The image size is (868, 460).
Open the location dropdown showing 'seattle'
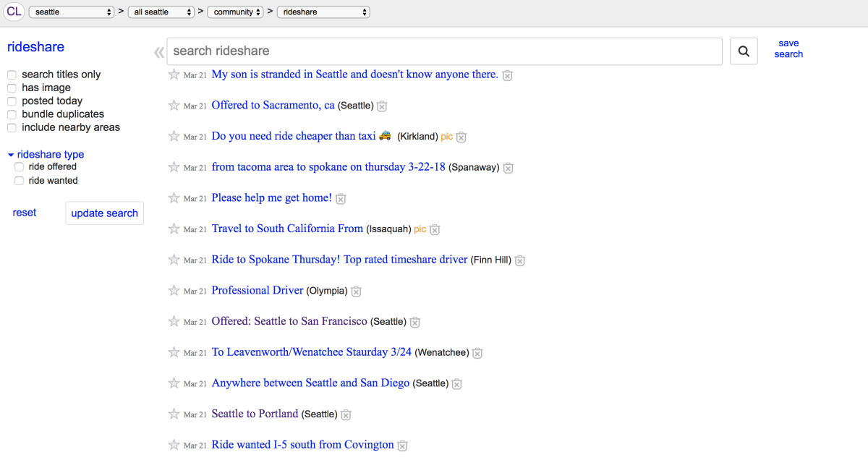pos(71,12)
